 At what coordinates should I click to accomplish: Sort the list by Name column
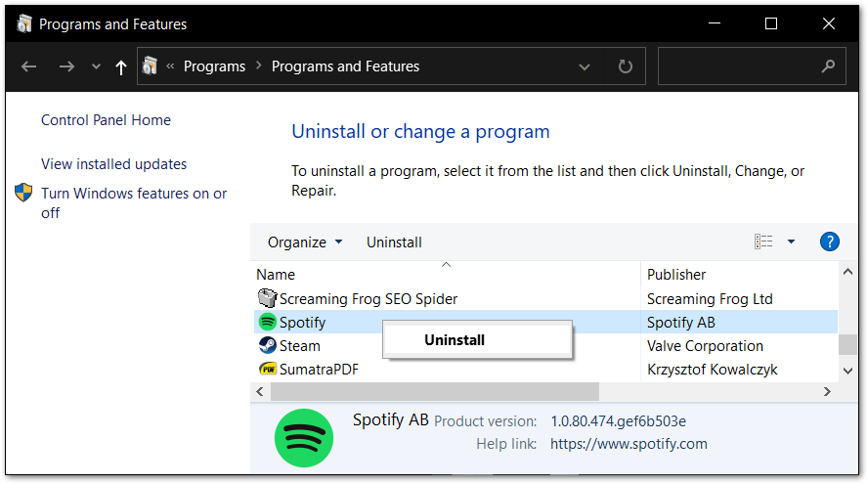pyautogui.click(x=276, y=275)
